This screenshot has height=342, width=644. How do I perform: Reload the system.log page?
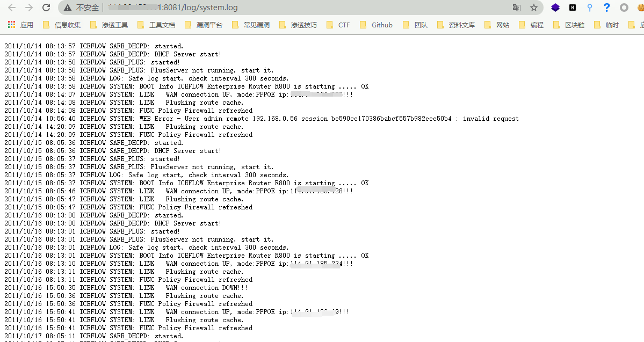[x=46, y=8]
